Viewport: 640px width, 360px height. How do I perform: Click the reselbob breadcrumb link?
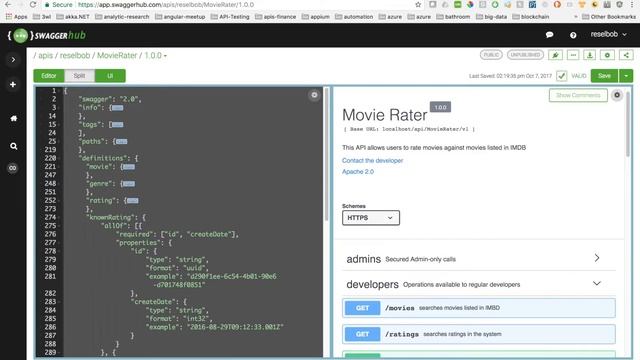coord(75,56)
